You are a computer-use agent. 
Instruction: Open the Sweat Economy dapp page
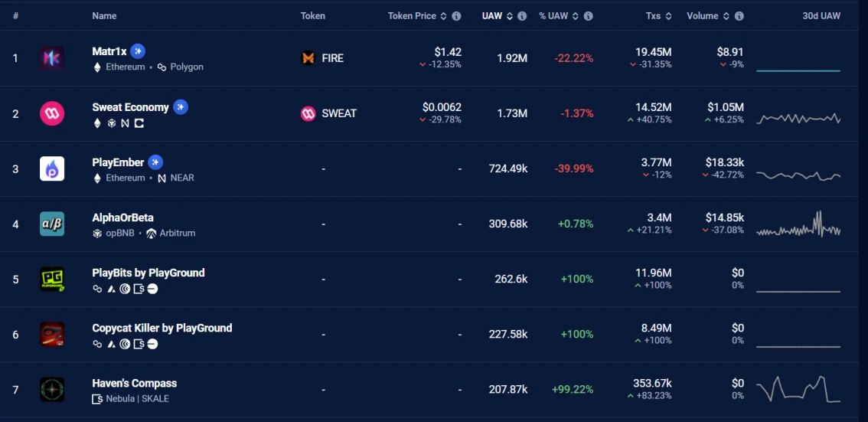click(130, 107)
